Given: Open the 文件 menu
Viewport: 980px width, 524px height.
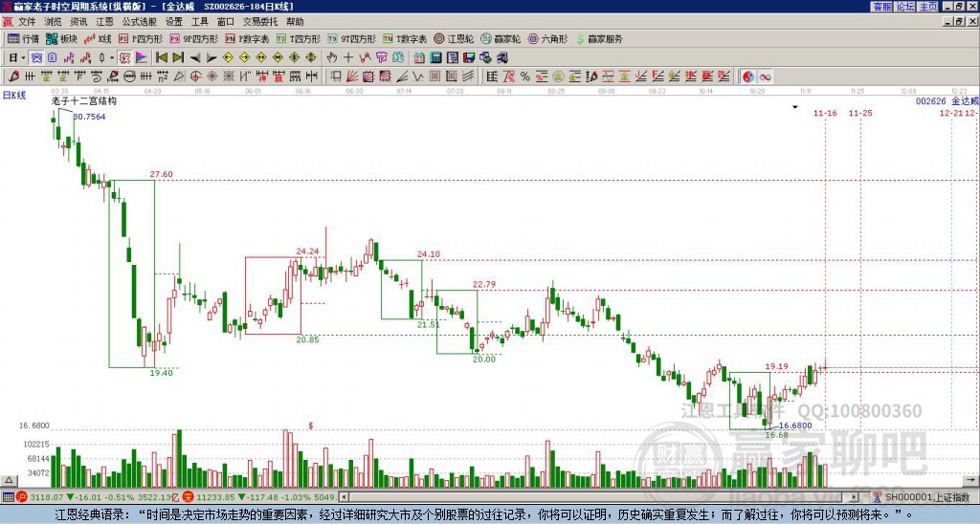Looking at the screenshot, I should pyautogui.click(x=26, y=22).
